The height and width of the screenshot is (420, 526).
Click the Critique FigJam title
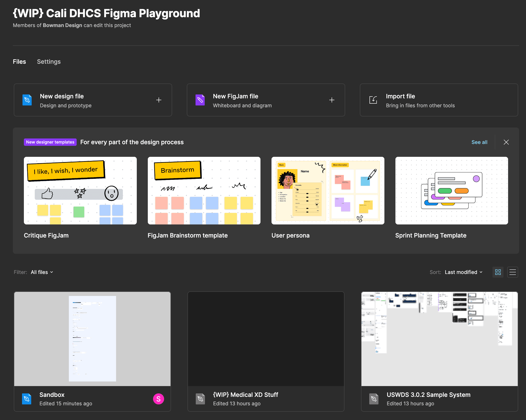click(x=46, y=235)
